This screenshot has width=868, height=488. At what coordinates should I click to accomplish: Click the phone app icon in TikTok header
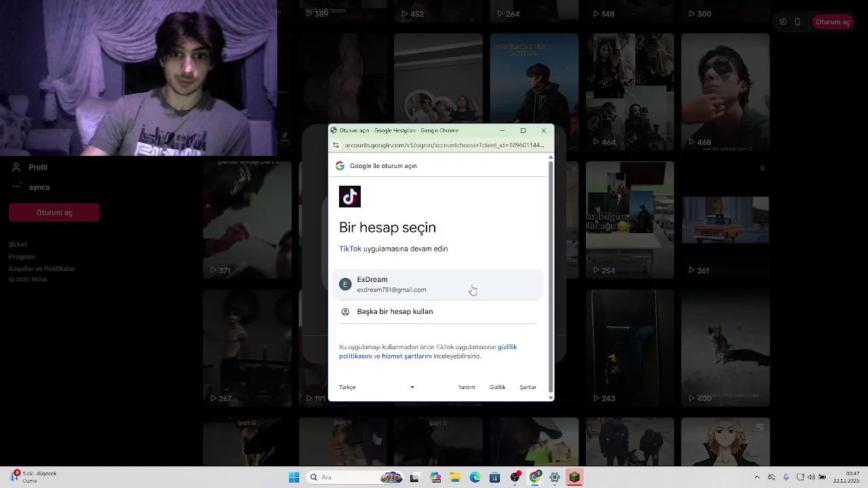797,22
